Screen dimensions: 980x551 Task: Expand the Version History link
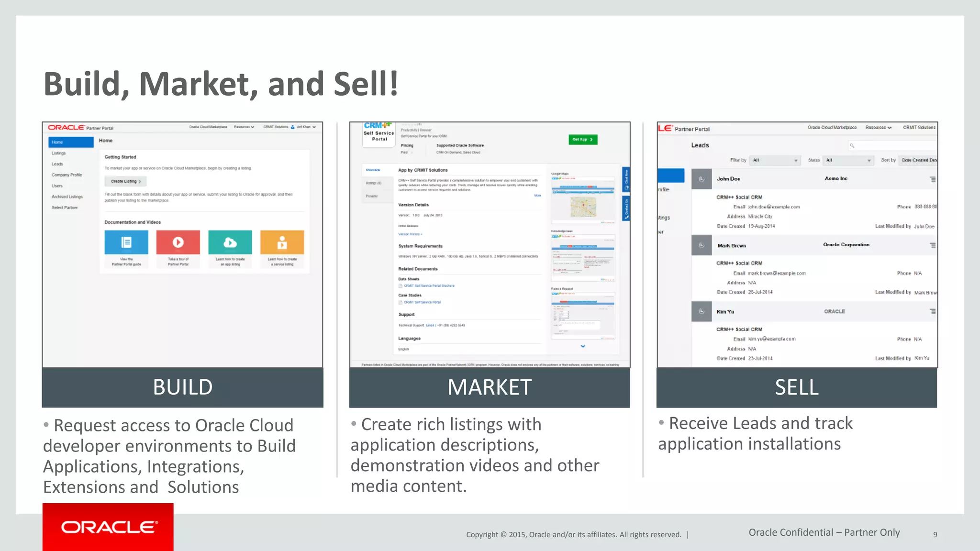(410, 234)
